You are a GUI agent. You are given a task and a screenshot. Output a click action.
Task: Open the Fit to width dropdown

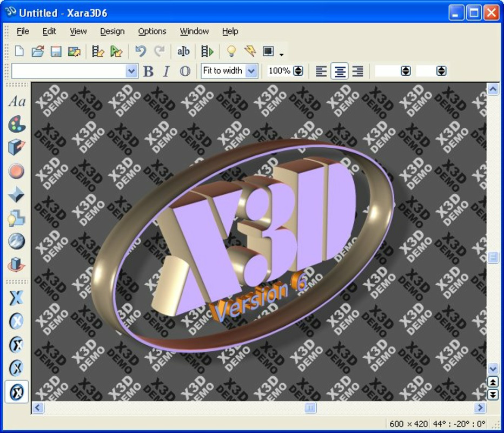pyautogui.click(x=251, y=71)
